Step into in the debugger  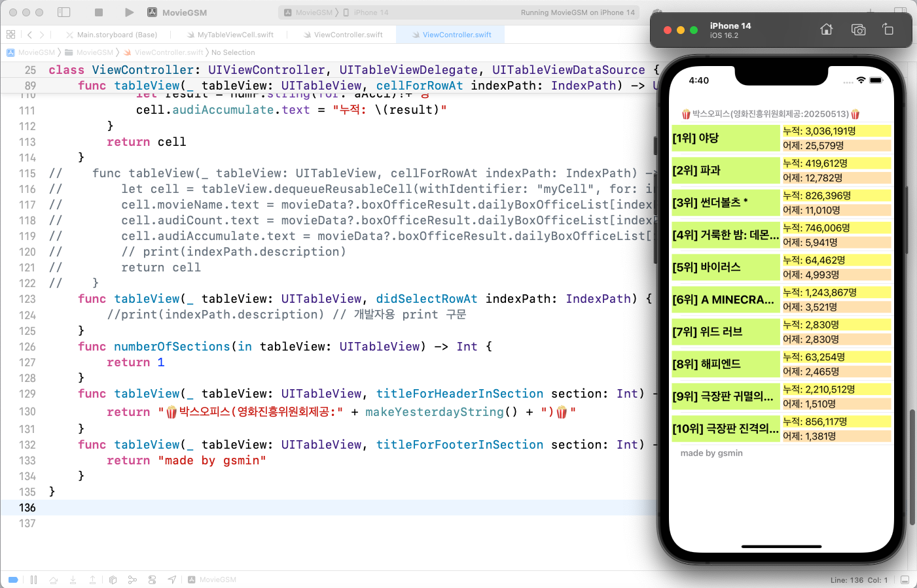[73, 579]
